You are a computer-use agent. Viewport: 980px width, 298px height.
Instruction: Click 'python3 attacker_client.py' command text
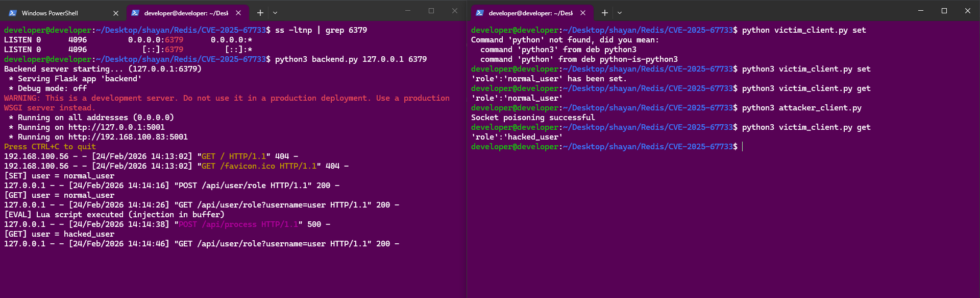pos(802,108)
